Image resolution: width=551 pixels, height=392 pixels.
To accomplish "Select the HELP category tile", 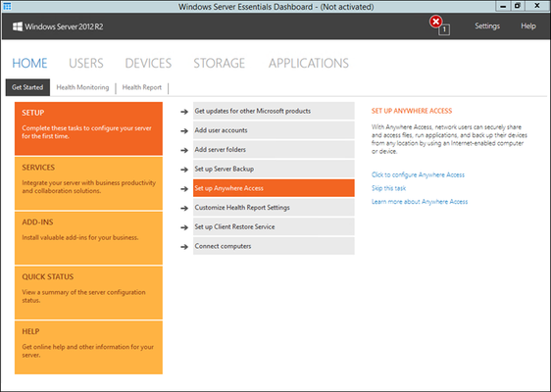I will click(x=88, y=348).
